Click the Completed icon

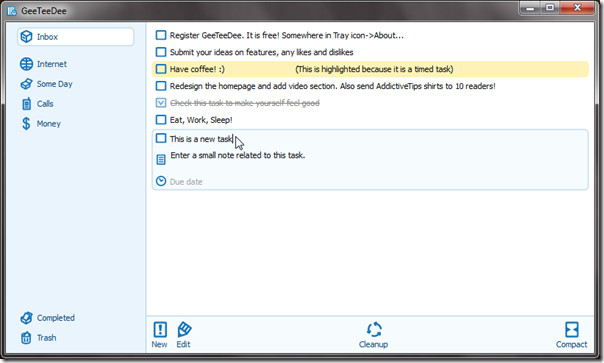[26, 318]
